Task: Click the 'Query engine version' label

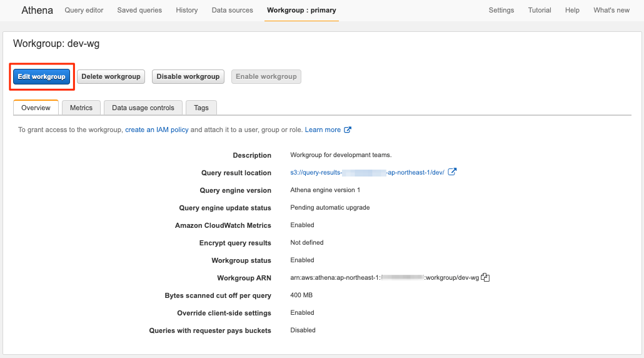Action: click(x=235, y=190)
